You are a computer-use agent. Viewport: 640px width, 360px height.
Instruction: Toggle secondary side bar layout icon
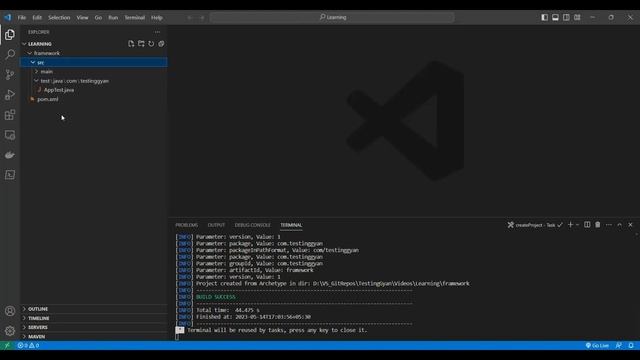pos(566,17)
